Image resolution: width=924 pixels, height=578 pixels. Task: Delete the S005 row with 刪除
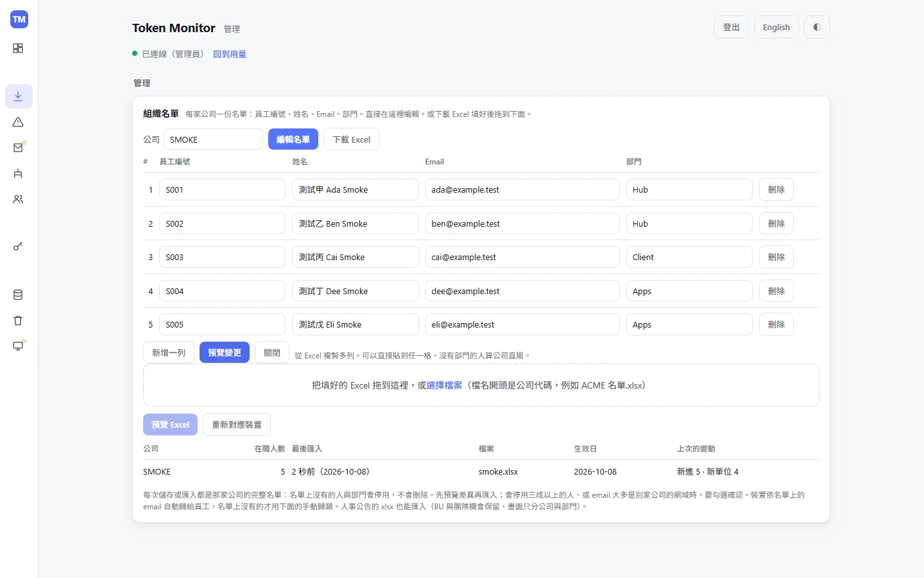pos(776,324)
